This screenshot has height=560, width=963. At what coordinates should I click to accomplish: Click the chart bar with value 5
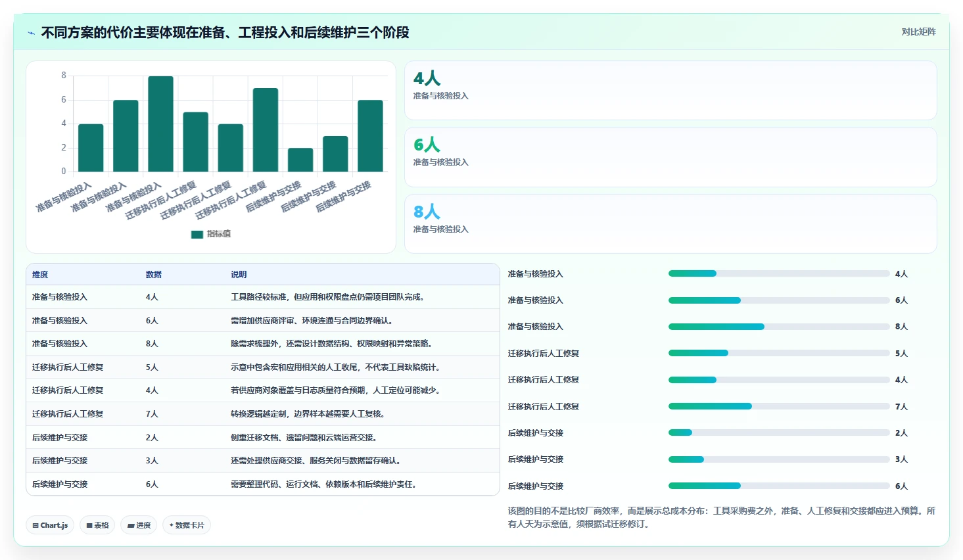pyautogui.click(x=195, y=142)
